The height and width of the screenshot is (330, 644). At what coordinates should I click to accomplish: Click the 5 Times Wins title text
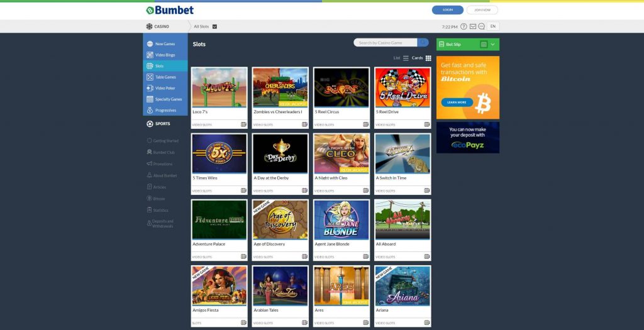(205, 178)
